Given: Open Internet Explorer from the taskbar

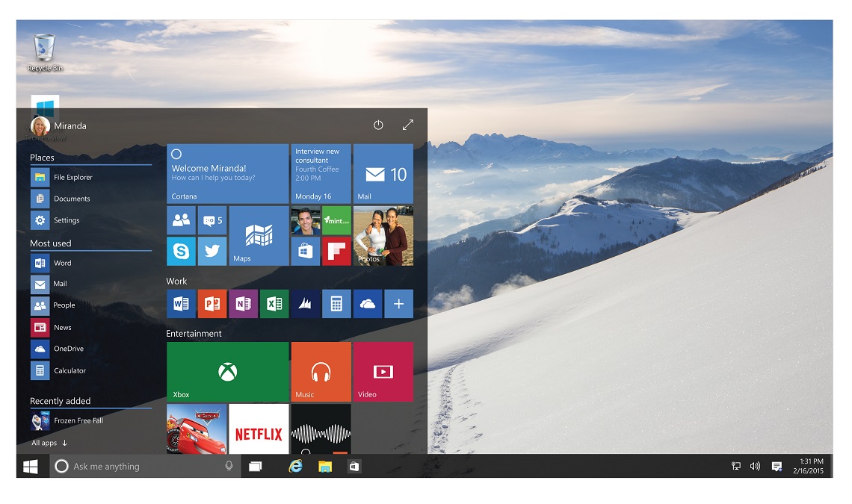Looking at the screenshot, I should pyautogui.click(x=296, y=466).
